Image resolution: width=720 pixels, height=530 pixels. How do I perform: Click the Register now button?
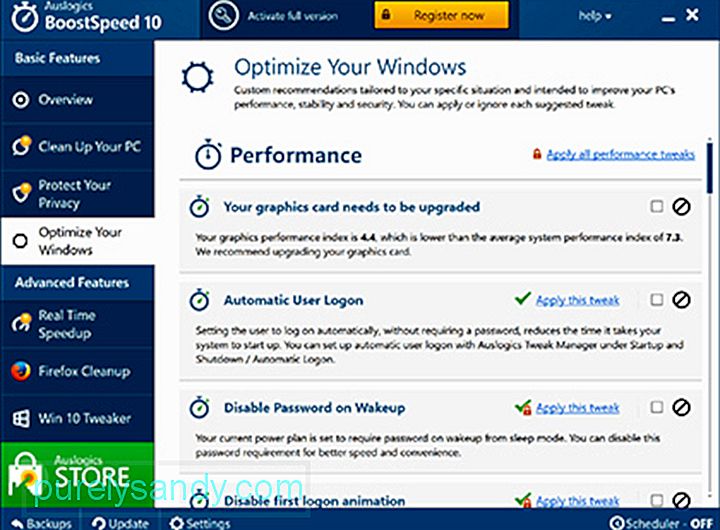coord(441,15)
